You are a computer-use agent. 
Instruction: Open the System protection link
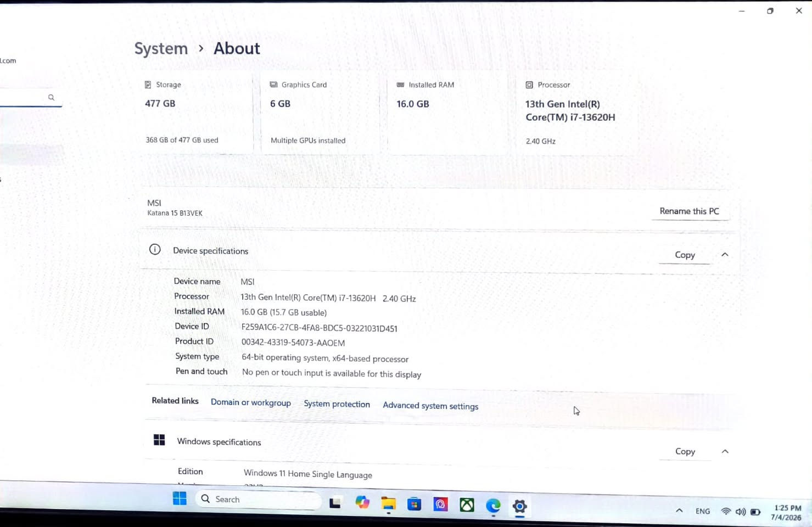point(337,404)
